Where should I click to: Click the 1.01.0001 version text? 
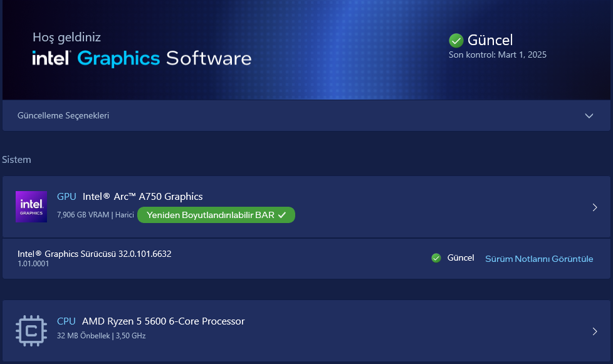coord(33,264)
